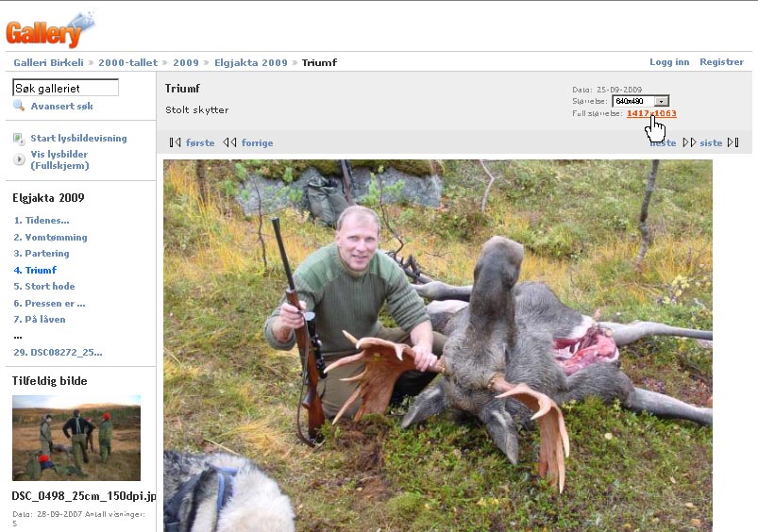758x532 pixels.
Task: Jump to 29. DSC08272_25 in the album list
Action: pos(58,353)
